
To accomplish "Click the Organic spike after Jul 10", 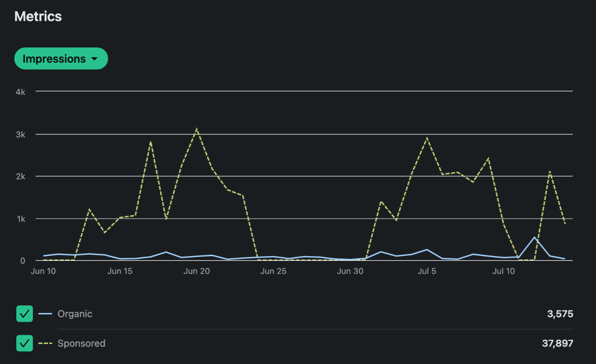I will coord(535,237).
